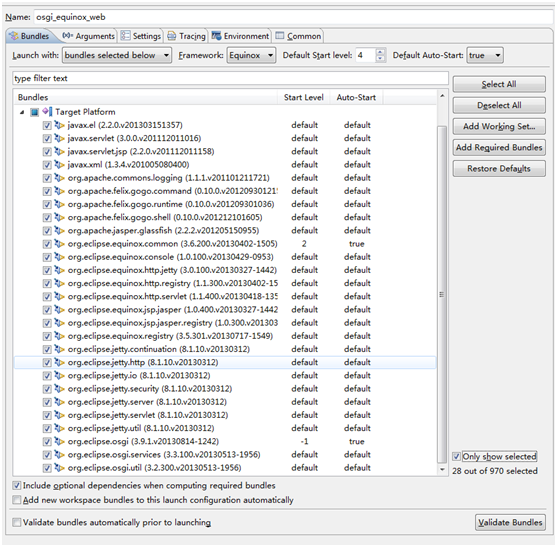557x547 pixels.
Task: Click the org.apache.commons.logging bundle icon
Action: [x=59, y=178]
